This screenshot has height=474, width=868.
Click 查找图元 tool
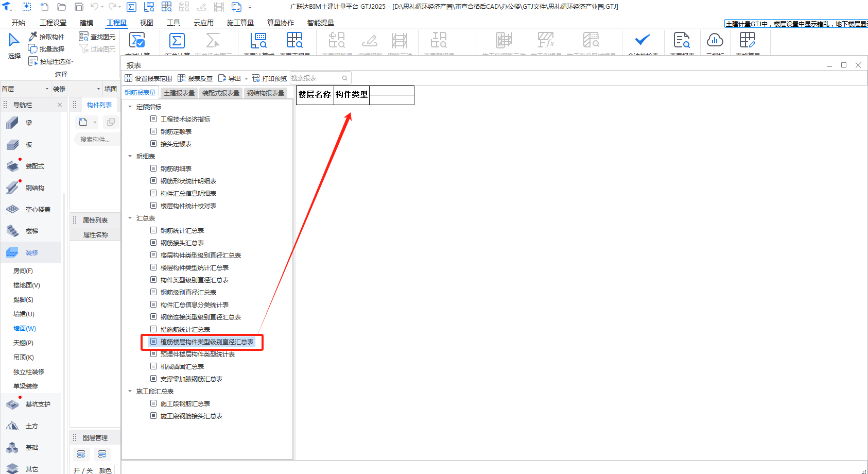tap(97, 37)
